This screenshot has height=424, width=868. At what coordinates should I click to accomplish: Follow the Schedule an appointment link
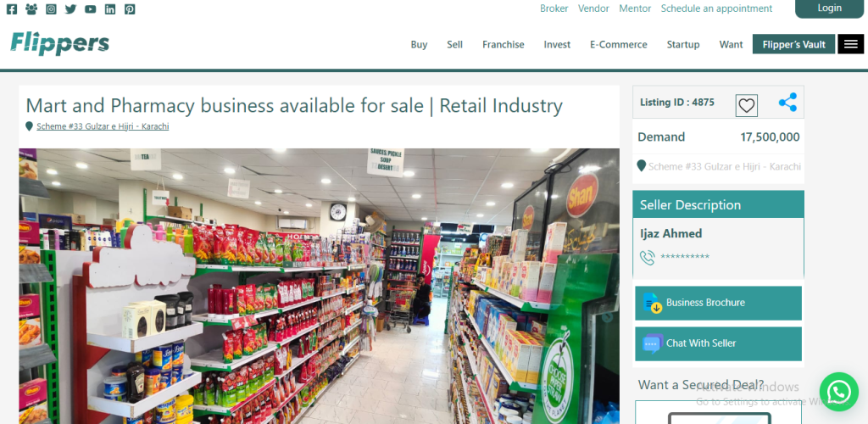(x=716, y=8)
